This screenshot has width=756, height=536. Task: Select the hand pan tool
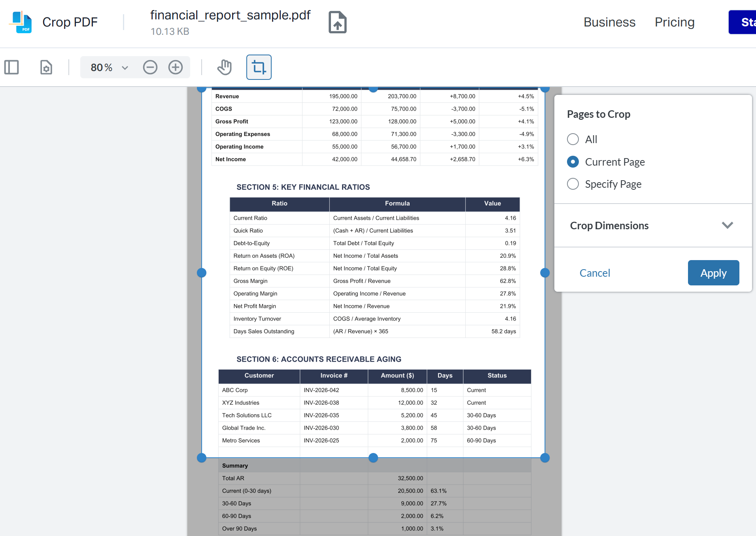225,67
